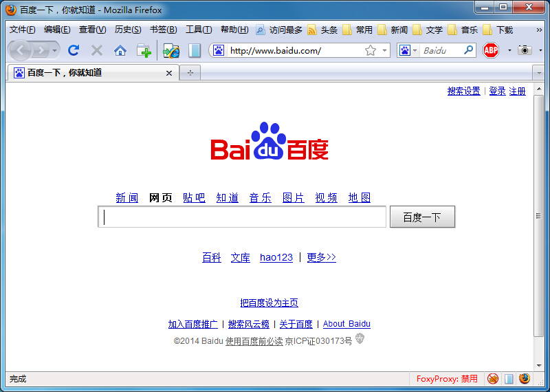Open the 常用 bookmark folder
The width and height of the screenshot is (550, 392).
point(357,30)
